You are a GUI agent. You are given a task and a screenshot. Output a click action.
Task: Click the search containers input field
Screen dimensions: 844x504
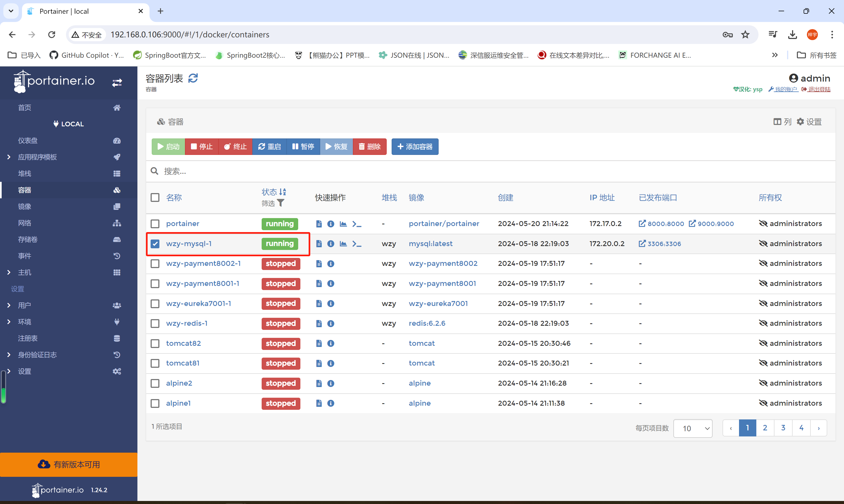491,171
